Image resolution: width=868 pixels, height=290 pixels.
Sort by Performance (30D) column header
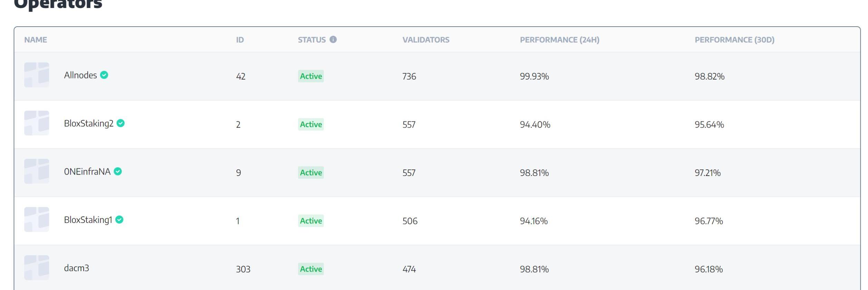(x=734, y=40)
